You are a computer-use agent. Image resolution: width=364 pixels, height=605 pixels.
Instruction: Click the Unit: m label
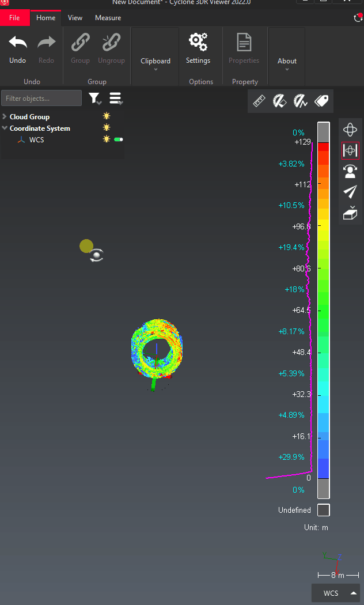tap(316, 527)
